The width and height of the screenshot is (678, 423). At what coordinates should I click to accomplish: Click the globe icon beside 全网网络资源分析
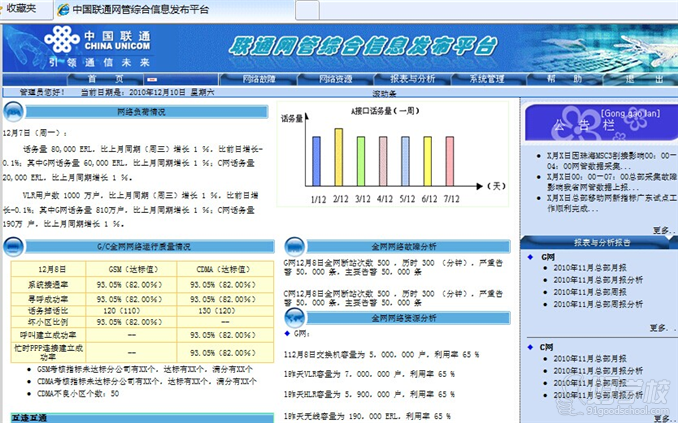[x=294, y=318]
